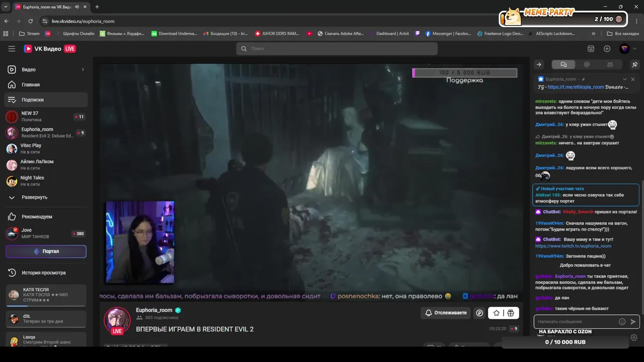
Task: Expand the arrow next to profile avatar
Action: (x=635, y=49)
